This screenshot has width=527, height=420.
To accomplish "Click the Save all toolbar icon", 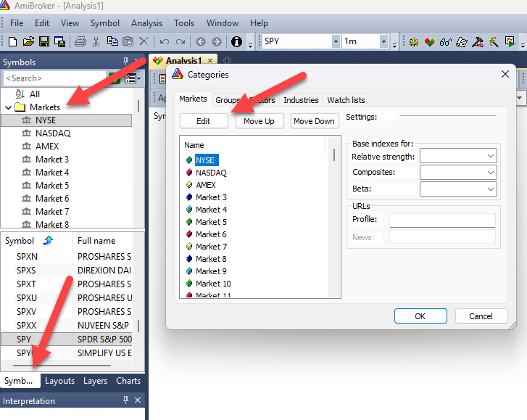I will [60, 41].
